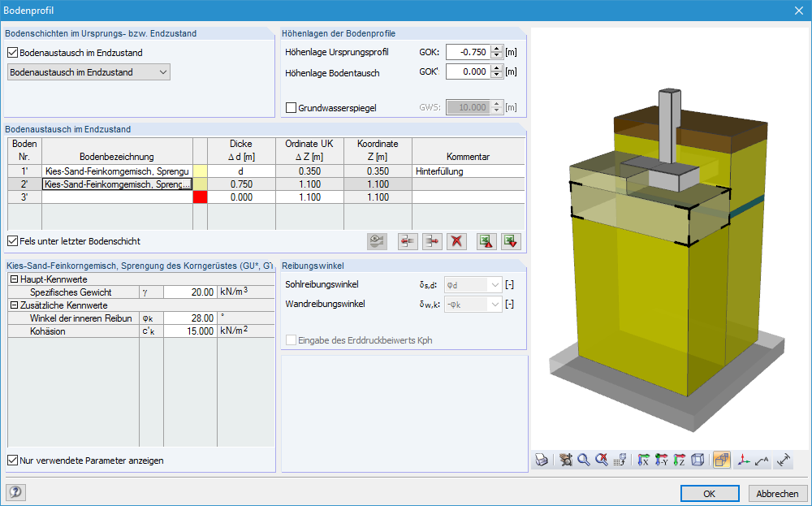Open the help question mark button
This screenshot has width=812, height=506.
coord(16,492)
